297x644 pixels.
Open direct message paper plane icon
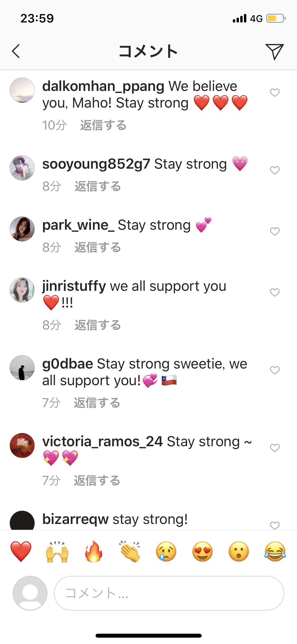click(275, 52)
